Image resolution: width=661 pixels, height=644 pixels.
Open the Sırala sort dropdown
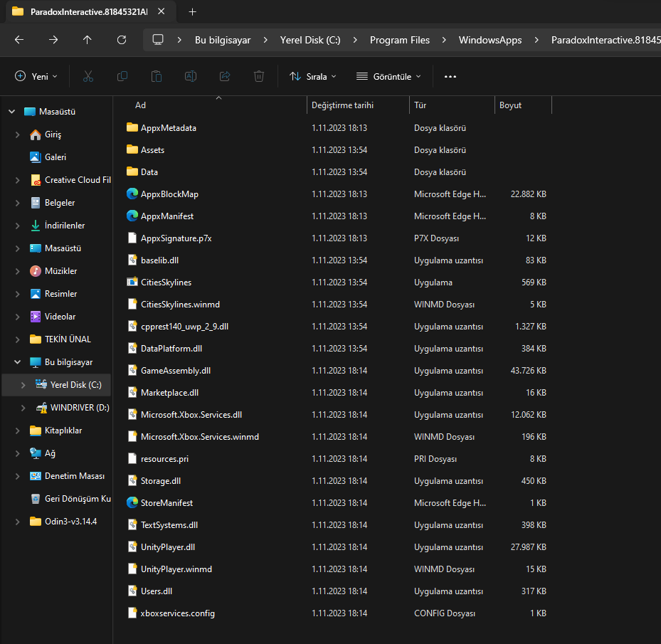[313, 76]
